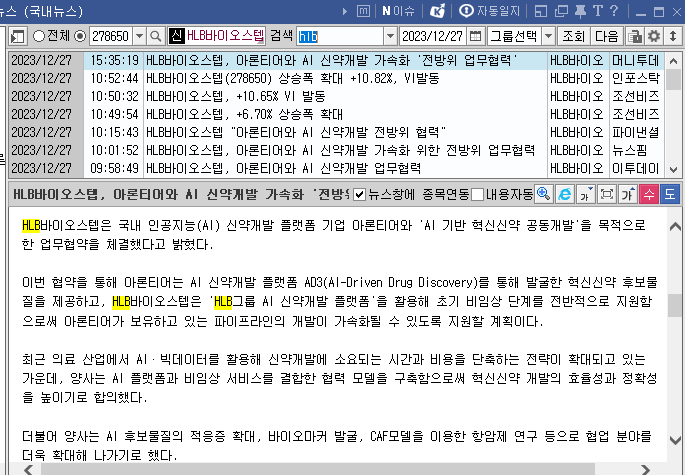This screenshot has height=475, width=685.
Task: Click news list scrollbar down arrow
Action: coord(673,169)
